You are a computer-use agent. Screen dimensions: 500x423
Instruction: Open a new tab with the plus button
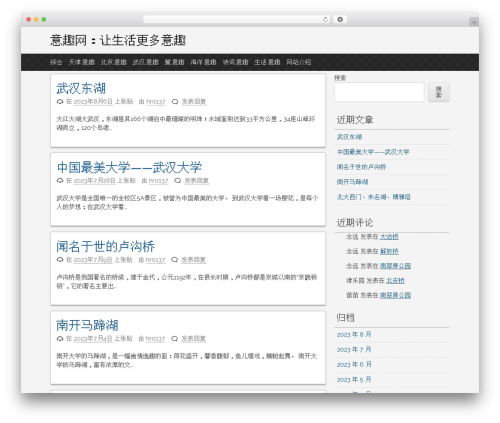click(474, 22)
